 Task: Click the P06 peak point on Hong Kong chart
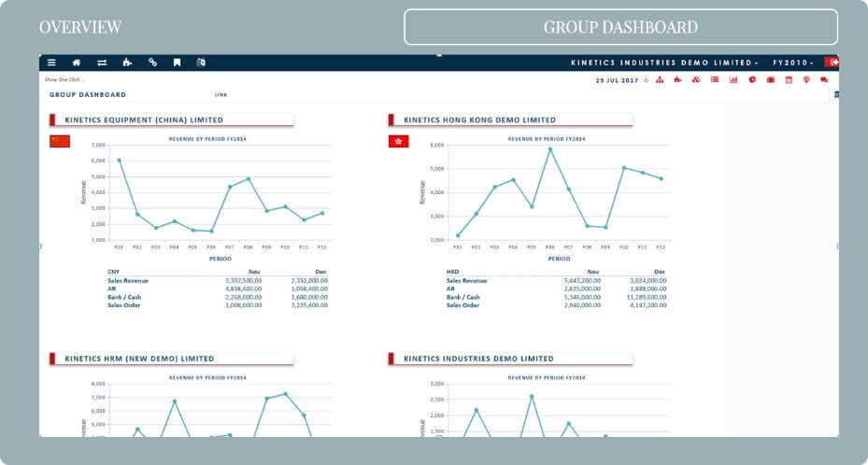tap(549, 149)
